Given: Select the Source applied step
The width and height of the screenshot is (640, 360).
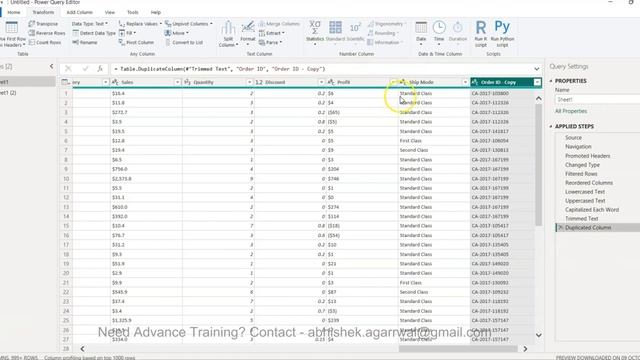Looking at the screenshot, I should [x=573, y=138].
